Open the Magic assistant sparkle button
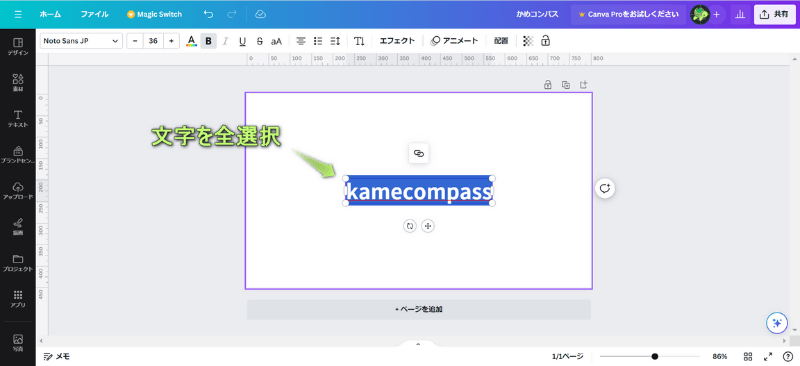Viewport: 800px width, 366px height. [x=777, y=323]
